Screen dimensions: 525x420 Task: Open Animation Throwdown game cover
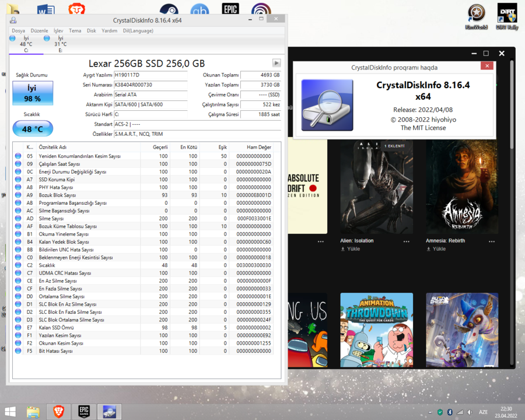[x=377, y=330]
